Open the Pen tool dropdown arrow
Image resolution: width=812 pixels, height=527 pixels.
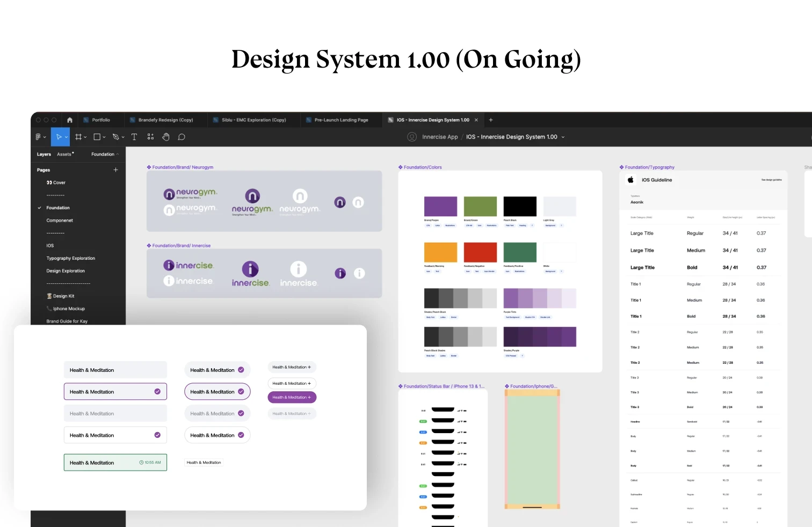(123, 137)
